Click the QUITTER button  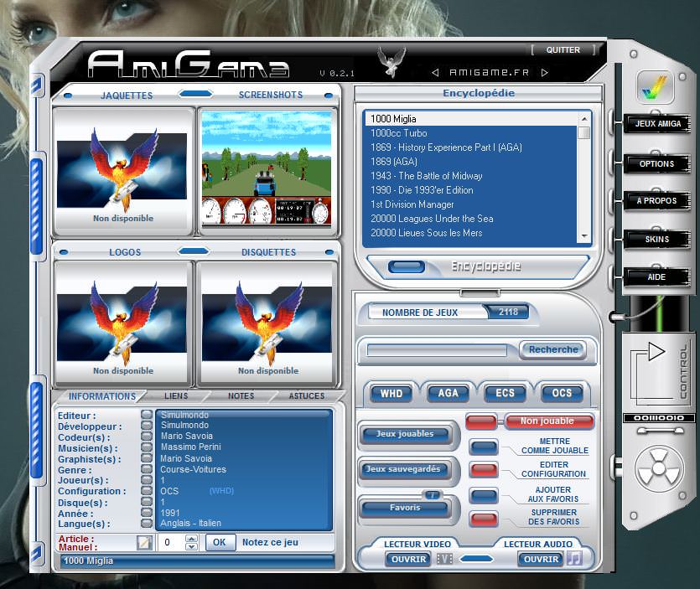[x=563, y=50]
